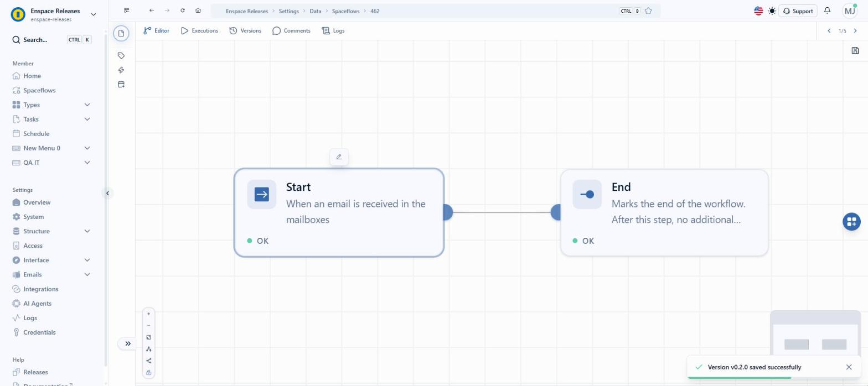Select the Start node

339,213
